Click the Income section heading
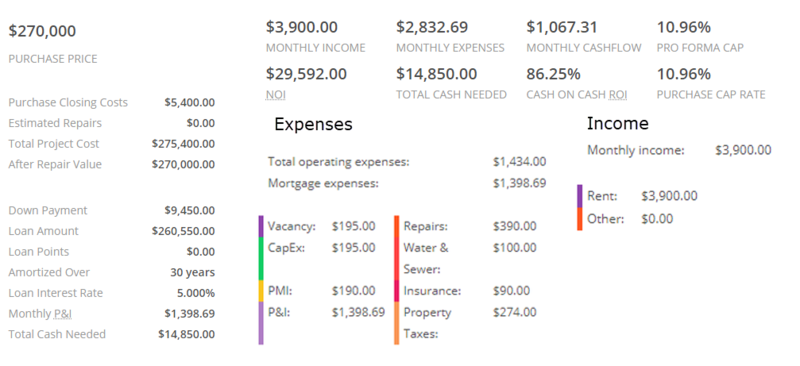800x366 pixels. [x=618, y=124]
